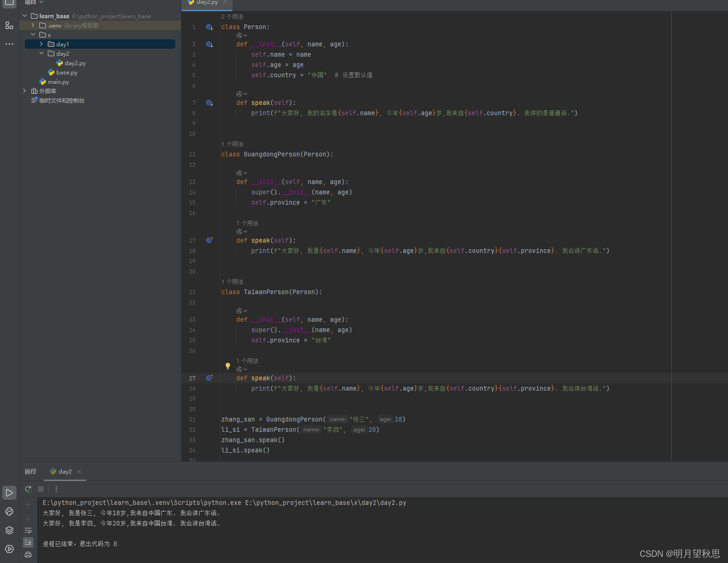Select the day1 folder row
Viewport: 728px width, 563px height.
pyautogui.click(x=100, y=44)
